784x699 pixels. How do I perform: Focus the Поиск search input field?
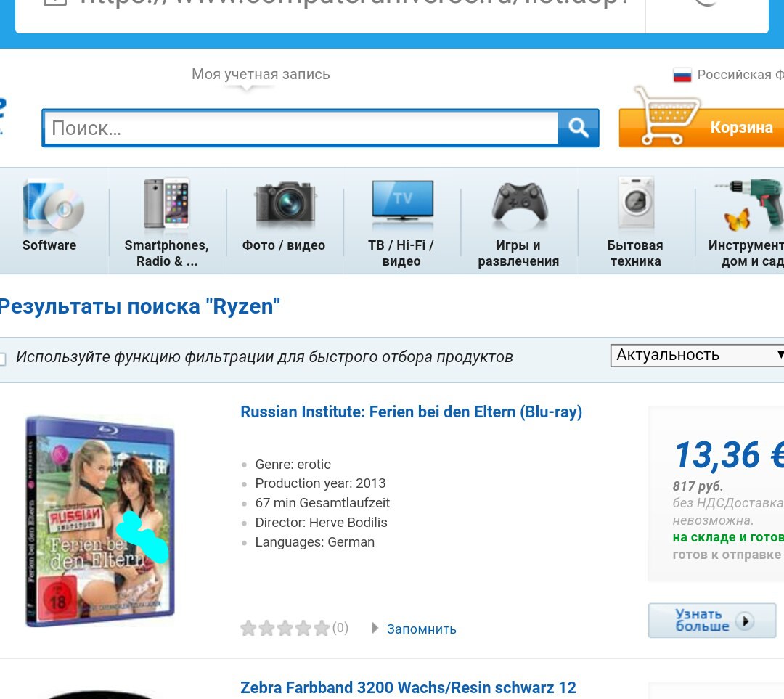[301, 128]
